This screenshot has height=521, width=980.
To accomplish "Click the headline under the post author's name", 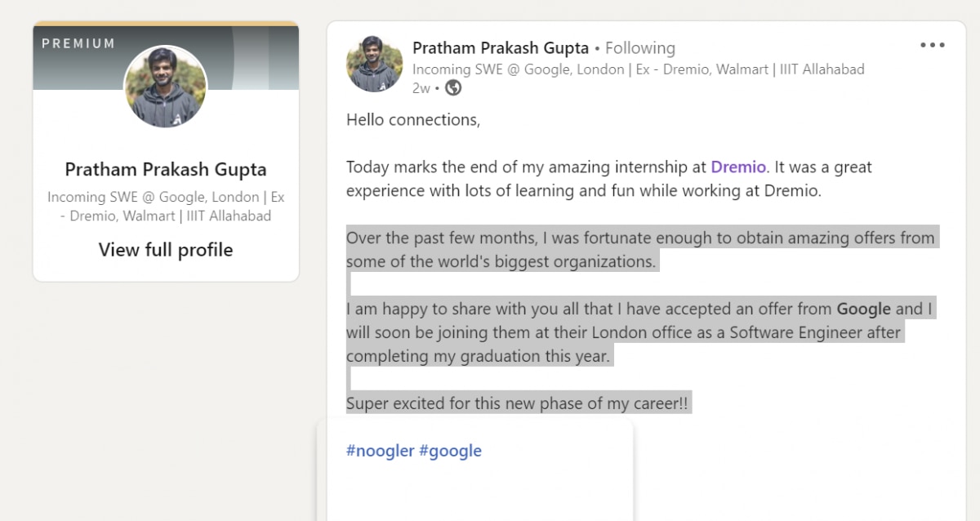I will tap(638, 69).
